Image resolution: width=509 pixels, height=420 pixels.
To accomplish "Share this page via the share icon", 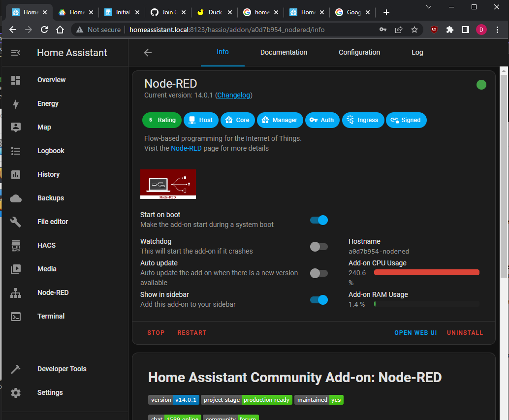I will pos(399,30).
